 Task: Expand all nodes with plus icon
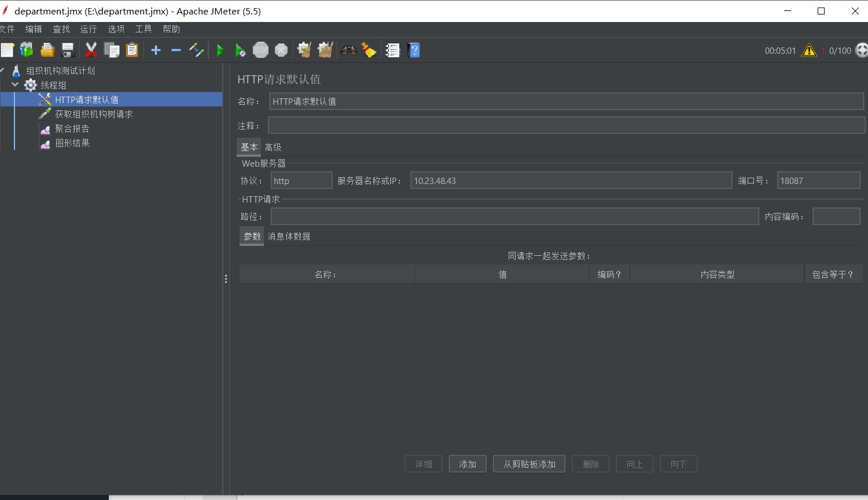click(156, 50)
